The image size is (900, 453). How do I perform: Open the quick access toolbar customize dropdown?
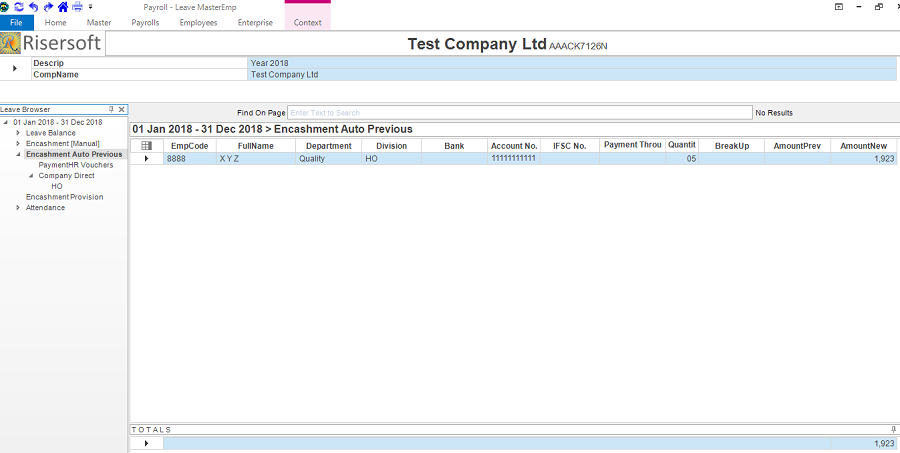tap(89, 7)
